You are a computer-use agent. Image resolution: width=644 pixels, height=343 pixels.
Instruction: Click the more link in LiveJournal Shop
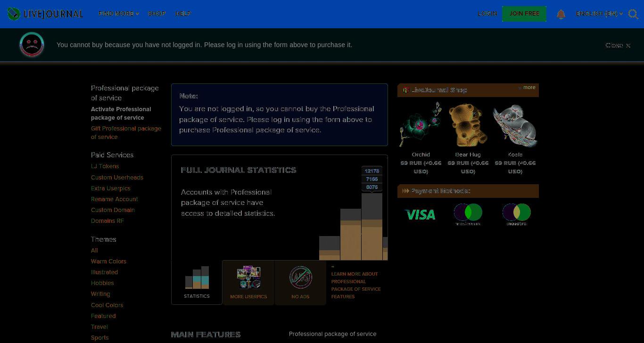pyautogui.click(x=529, y=87)
